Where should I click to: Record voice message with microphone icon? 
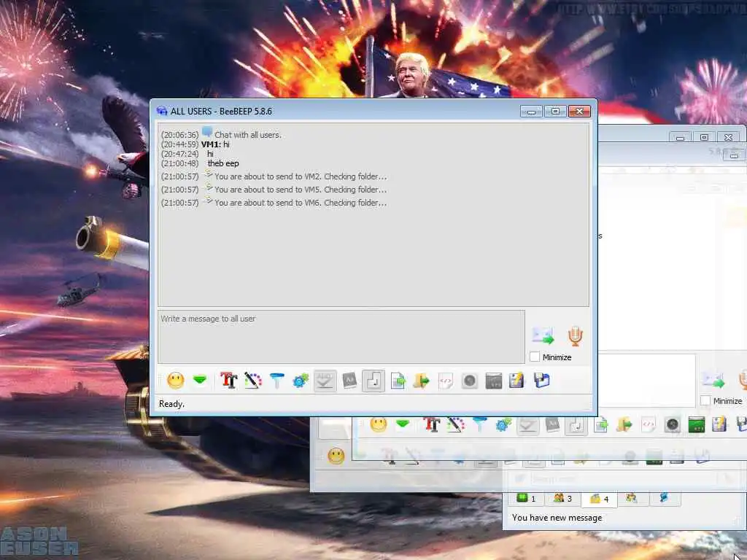(x=576, y=336)
